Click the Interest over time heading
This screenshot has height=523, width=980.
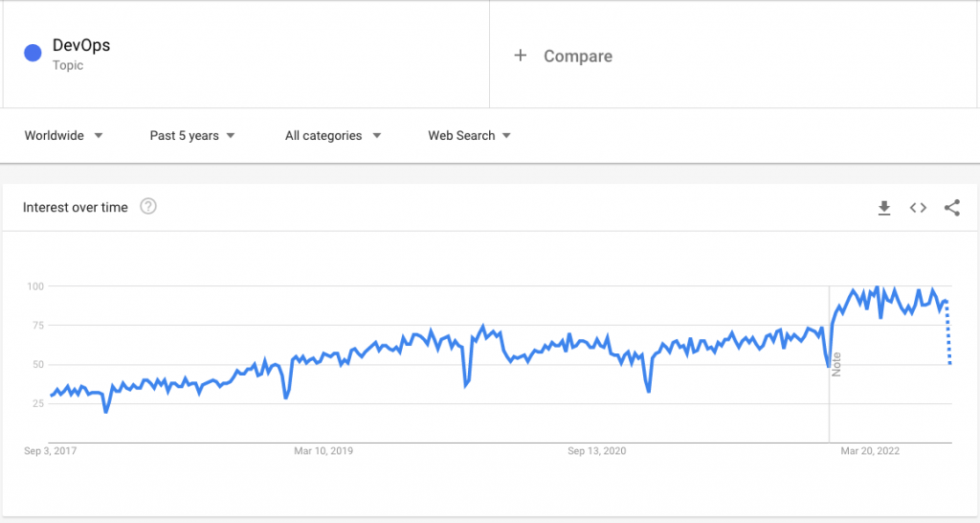click(75, 207)
